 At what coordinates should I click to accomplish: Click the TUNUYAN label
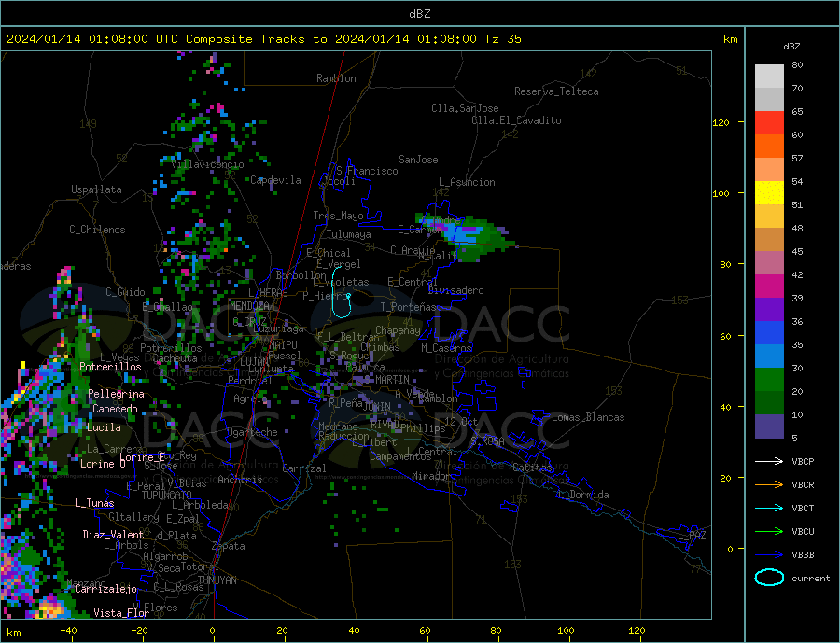tap(217, 580)
